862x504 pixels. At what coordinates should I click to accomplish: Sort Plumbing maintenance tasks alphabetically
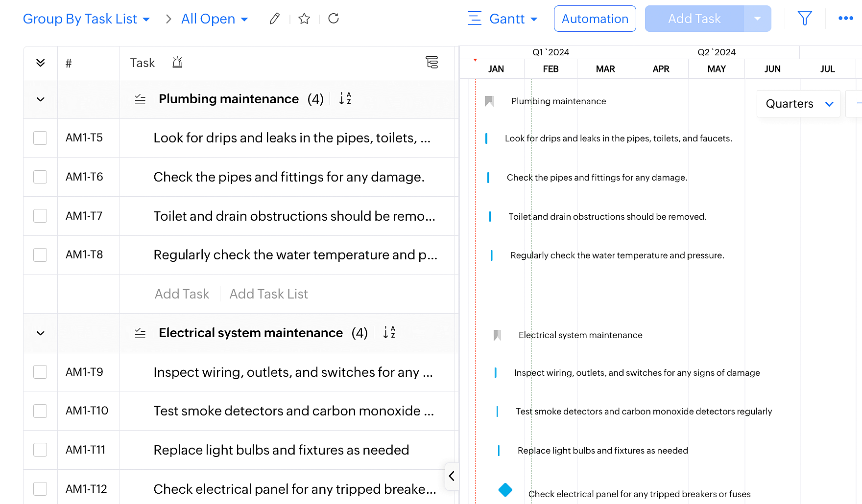(345, 99)
